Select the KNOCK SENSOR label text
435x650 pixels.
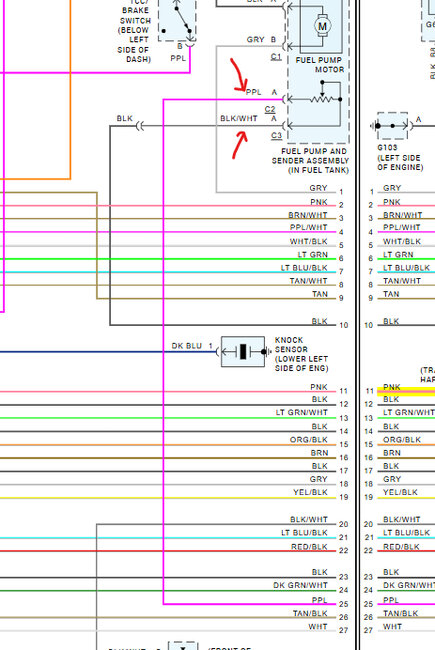pos(301,354)
